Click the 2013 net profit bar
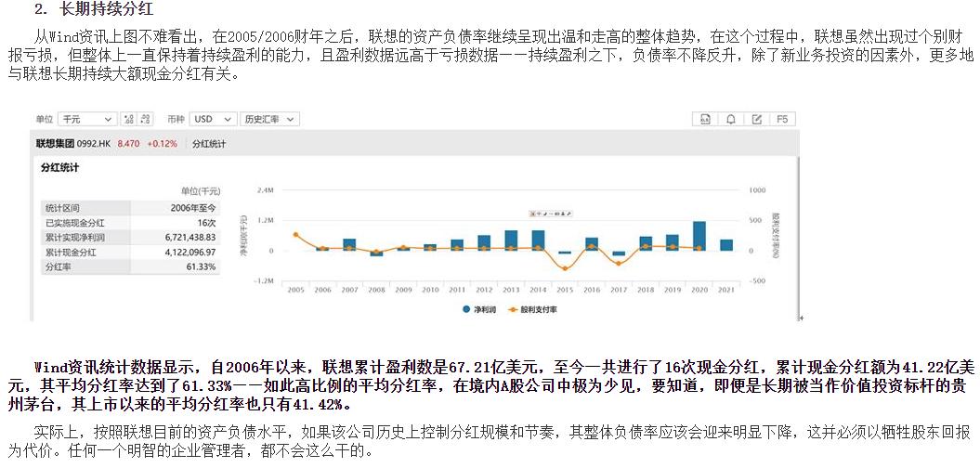 (x=511, y=240)
